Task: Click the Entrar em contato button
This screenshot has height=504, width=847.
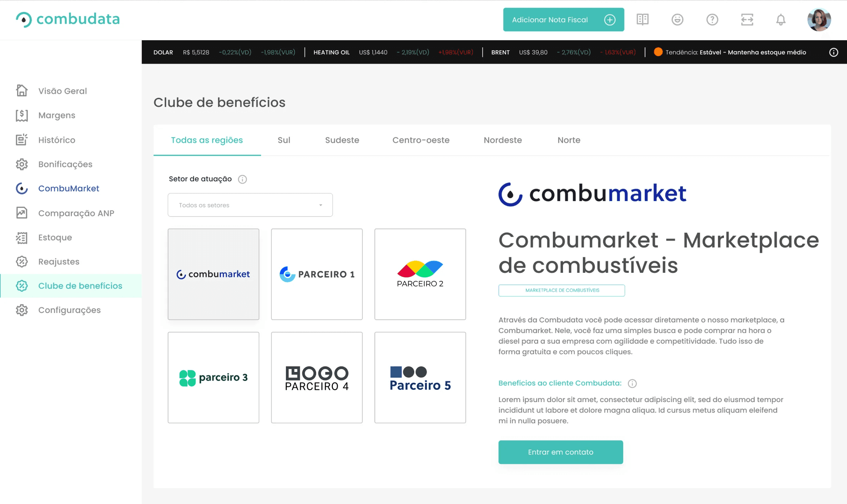Action: pos(560,452)
